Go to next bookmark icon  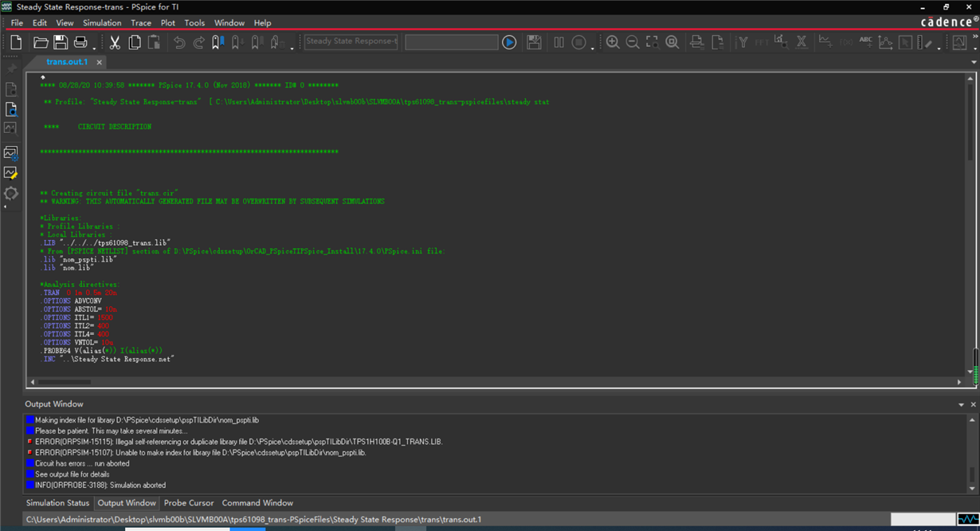[237, 42]
